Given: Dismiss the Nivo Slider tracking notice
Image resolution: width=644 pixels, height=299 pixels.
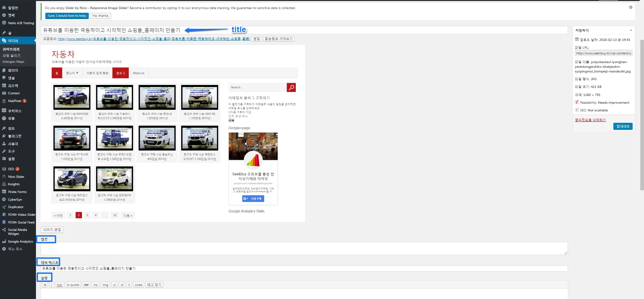Looking at the screenshot, I should [631, 7].
